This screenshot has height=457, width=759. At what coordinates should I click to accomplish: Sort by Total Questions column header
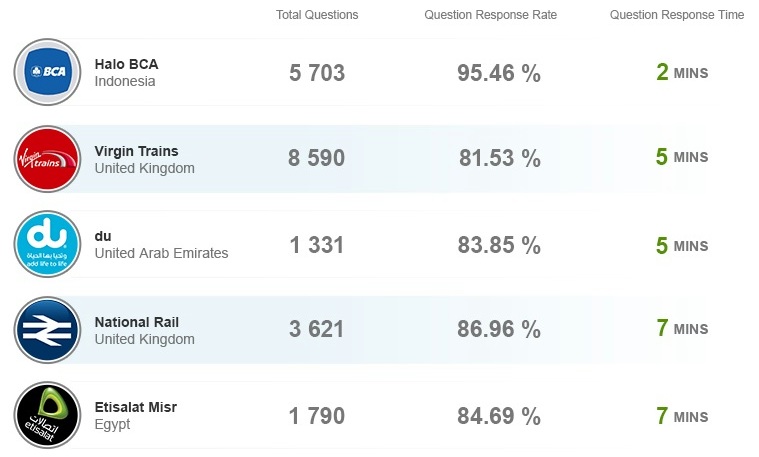click(317, 15)
